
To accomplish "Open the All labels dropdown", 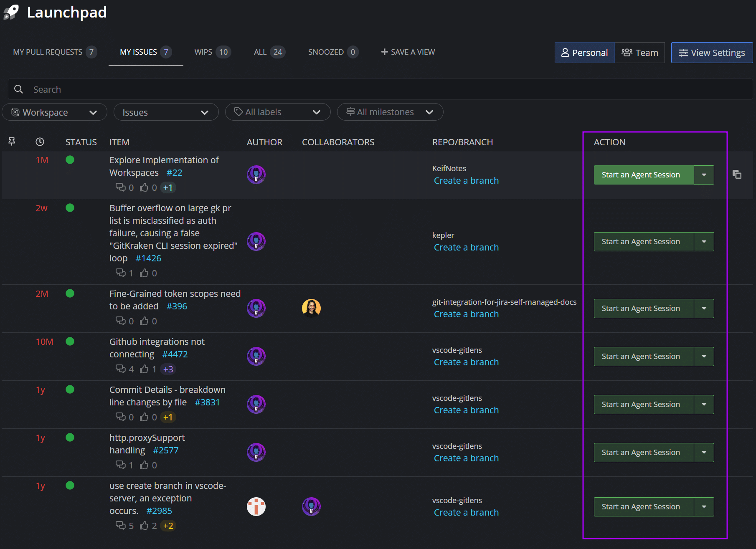I will point(278,112).
